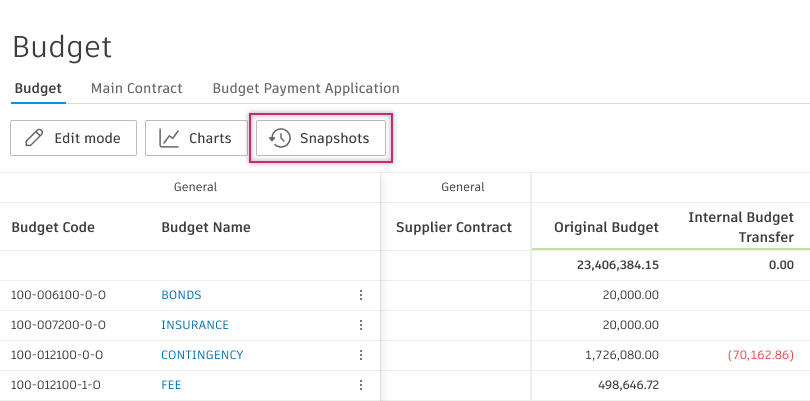Switch to the Main Contract tab
810x401 pixels.
coord(136,88)
